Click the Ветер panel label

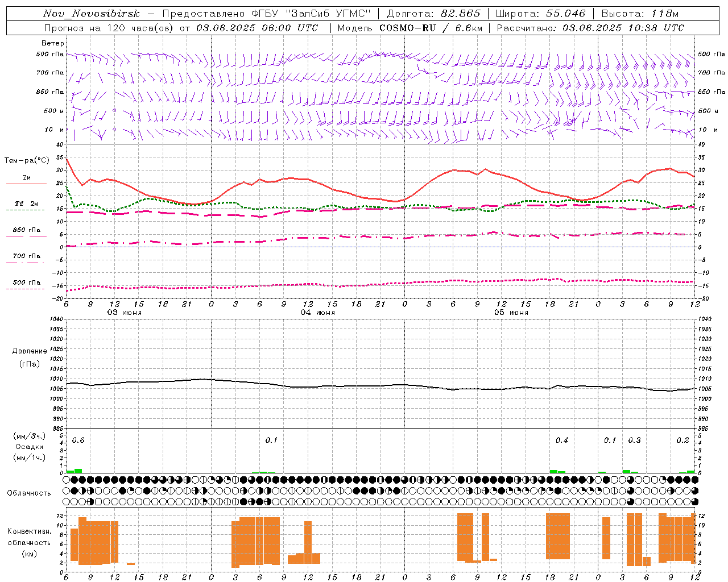coord(52,43)
